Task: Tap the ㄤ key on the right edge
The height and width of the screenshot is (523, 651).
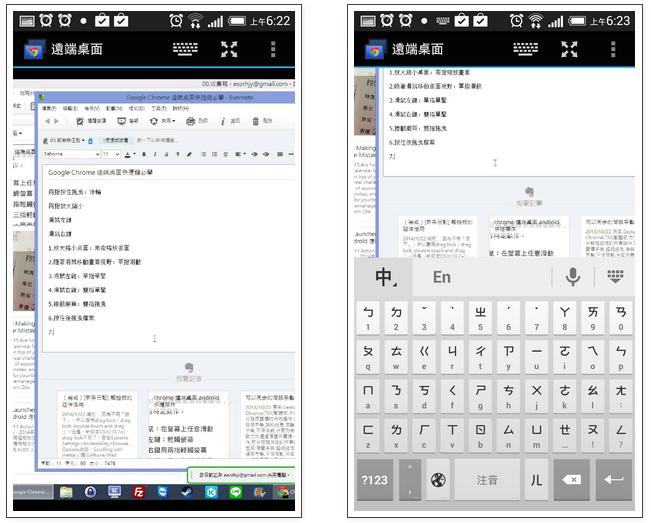Action: (621, 397)
